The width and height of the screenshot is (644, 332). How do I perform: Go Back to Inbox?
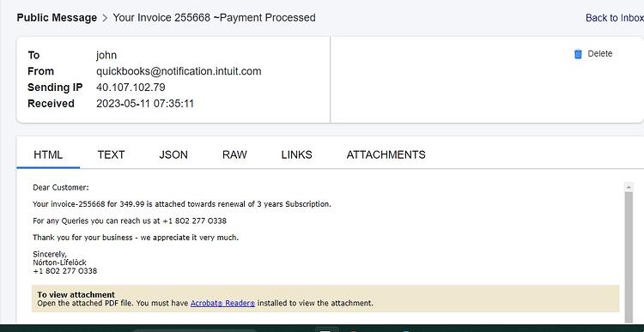615,18
